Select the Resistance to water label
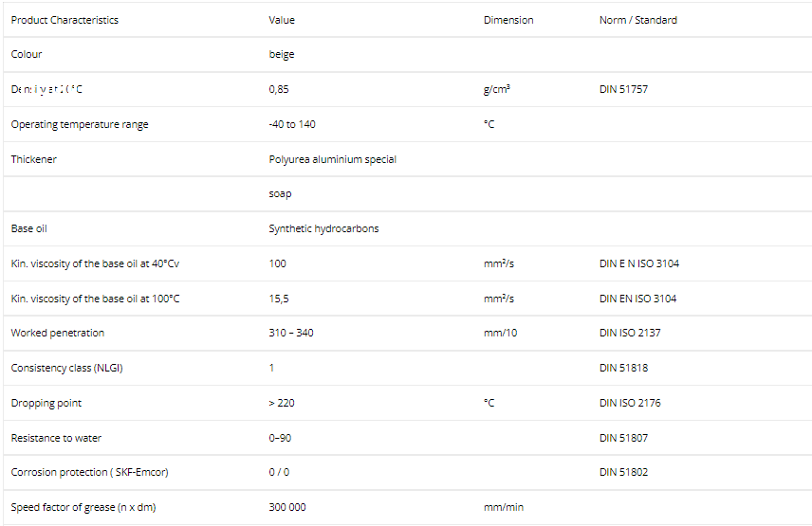This screenshot has height=526, width=812. click(x=56, y=438)
